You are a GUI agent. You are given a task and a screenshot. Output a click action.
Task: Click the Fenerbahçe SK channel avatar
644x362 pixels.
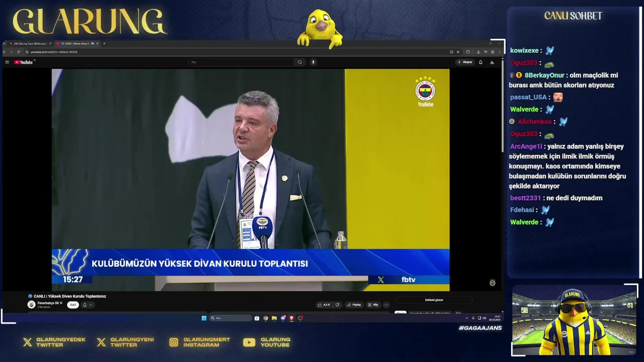point(31,305)
